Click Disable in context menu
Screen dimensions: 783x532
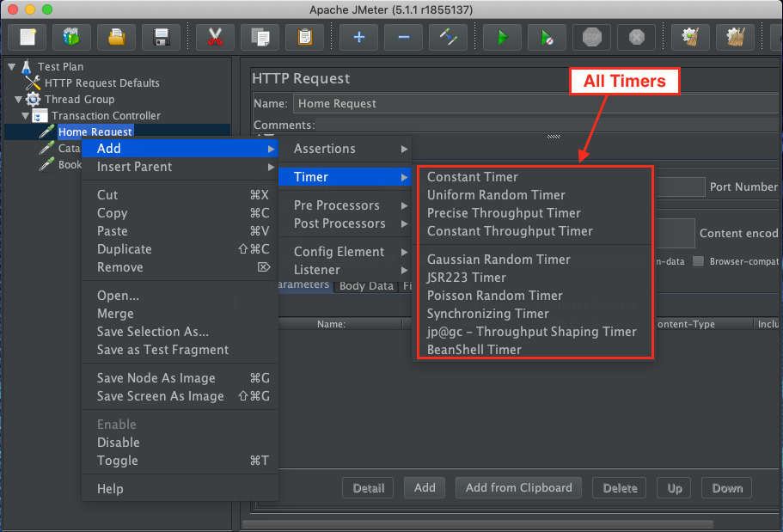click(180, 443)
